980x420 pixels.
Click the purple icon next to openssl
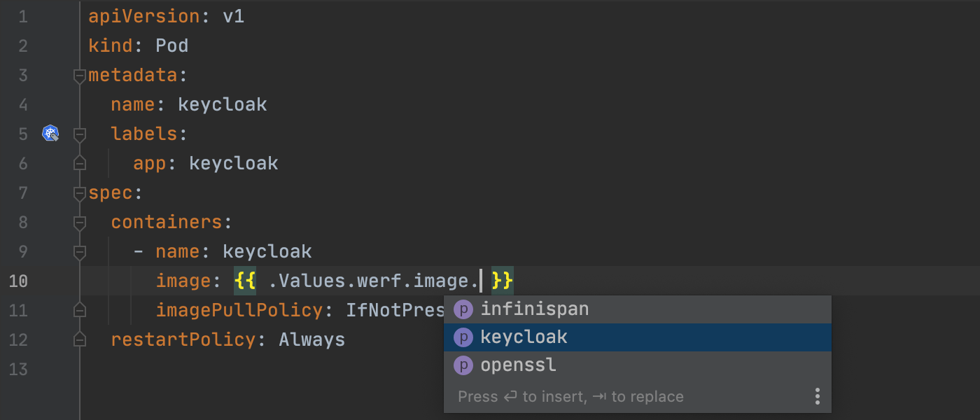463,365
